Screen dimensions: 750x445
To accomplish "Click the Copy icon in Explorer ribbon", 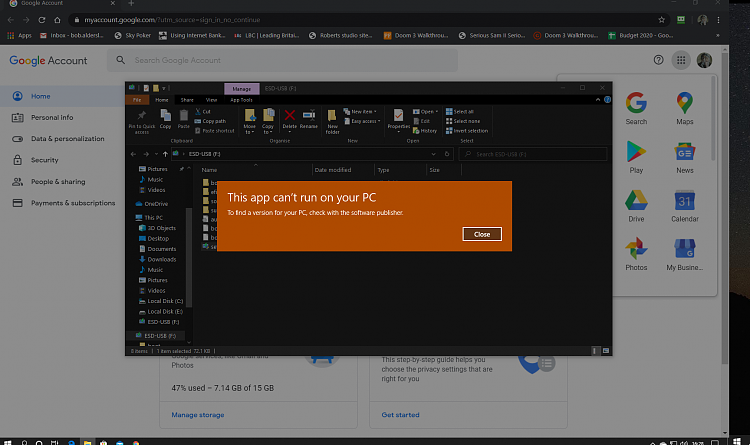I will tap(165, 119).
